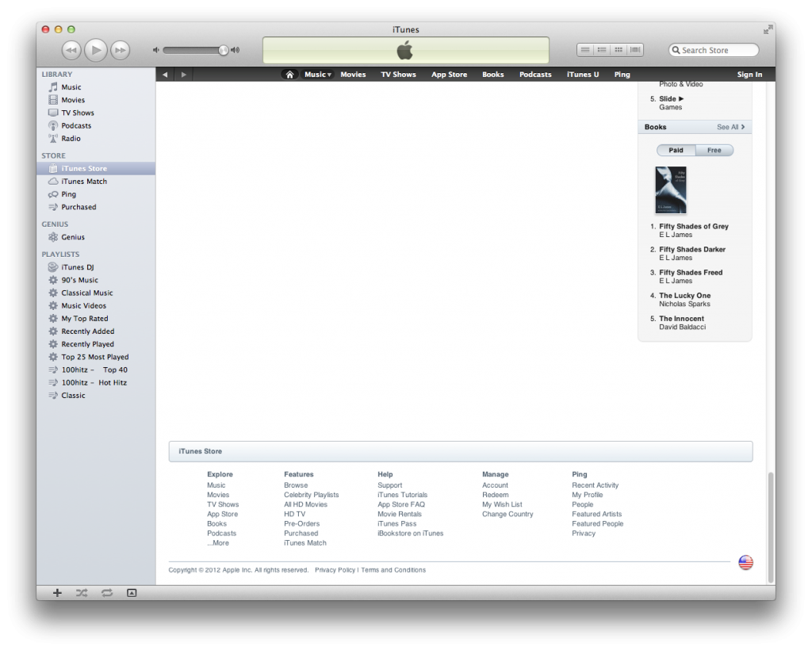Open TV Shows tab in store nav
812x651 pixels.
(399, 75)
